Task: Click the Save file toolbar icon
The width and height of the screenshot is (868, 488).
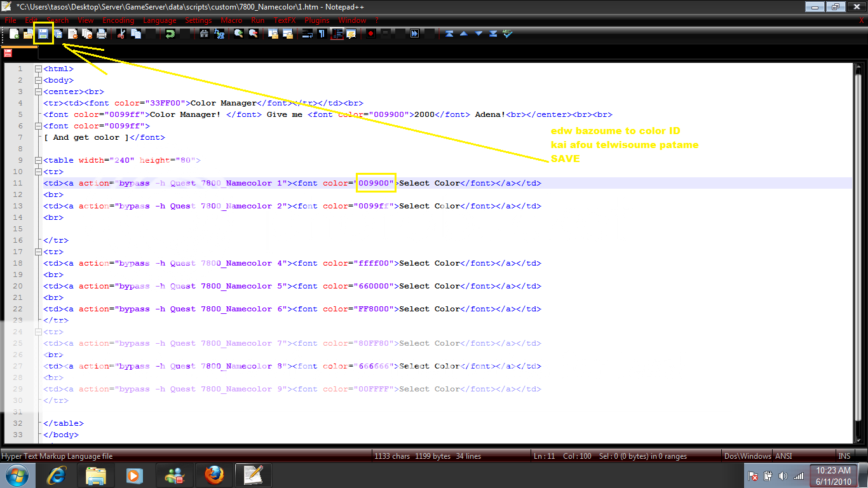Action: click(43, 34)
